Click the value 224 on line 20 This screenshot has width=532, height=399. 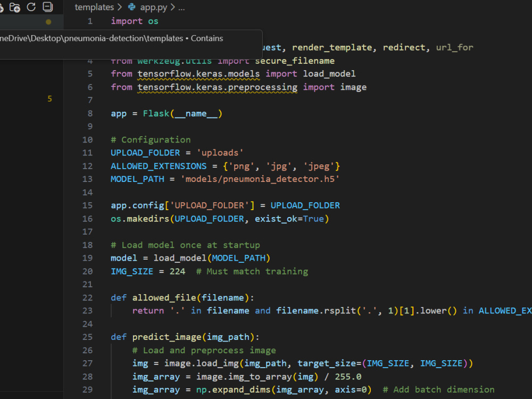178,271
